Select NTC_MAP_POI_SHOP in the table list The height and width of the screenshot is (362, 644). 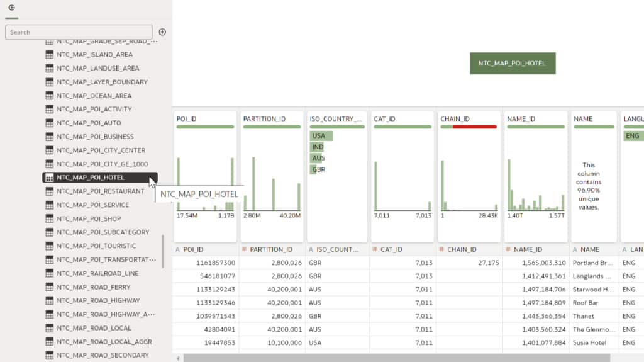[x=89, y=218]
